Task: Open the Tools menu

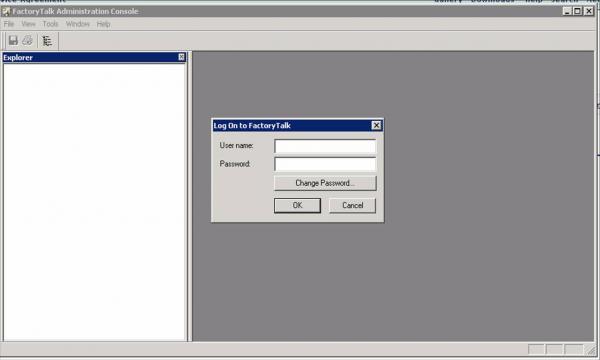Action: [x=51, y=24]
